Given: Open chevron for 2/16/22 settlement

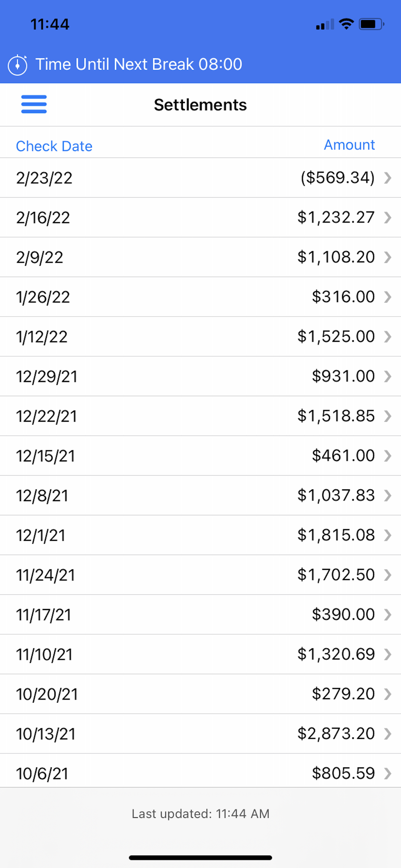Looking at the screenshot, I should pos(388,217).
